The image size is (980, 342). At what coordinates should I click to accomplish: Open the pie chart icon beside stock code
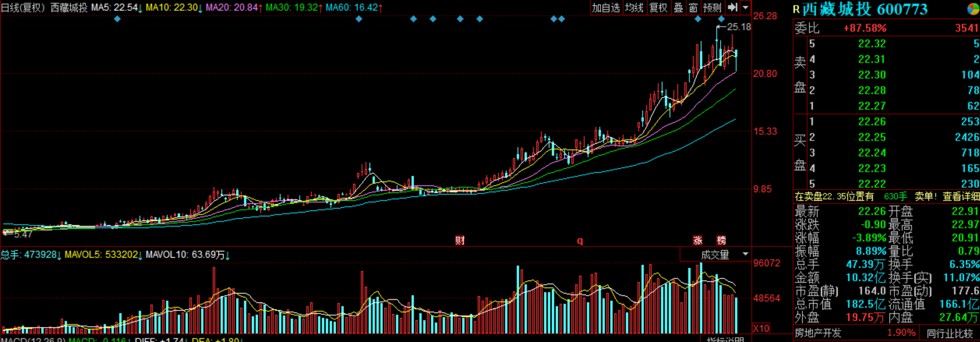click(973, 9)
